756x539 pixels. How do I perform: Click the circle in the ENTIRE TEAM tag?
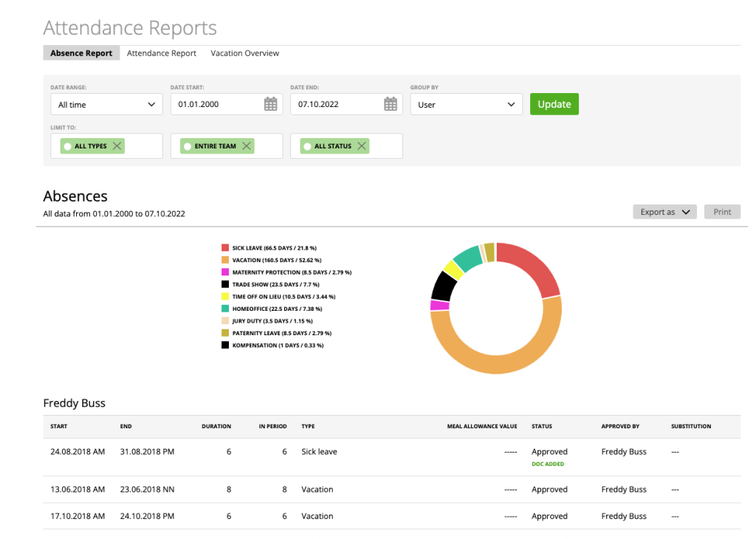pos(188,146)
